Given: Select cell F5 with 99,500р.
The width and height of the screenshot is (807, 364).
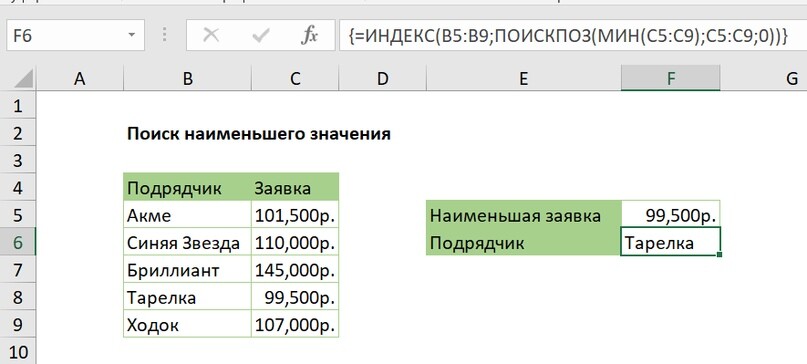Looking at the screenshot, I should [x=671, y=215].
